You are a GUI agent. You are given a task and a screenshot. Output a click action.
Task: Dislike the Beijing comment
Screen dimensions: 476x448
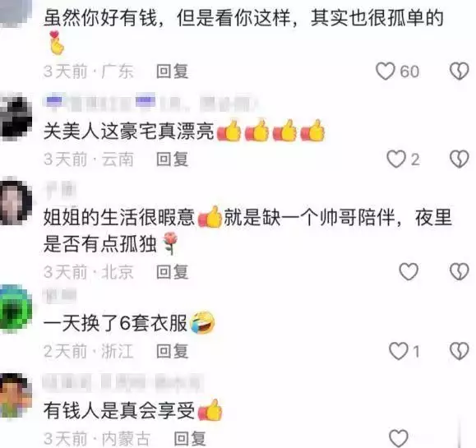(460, 271)
